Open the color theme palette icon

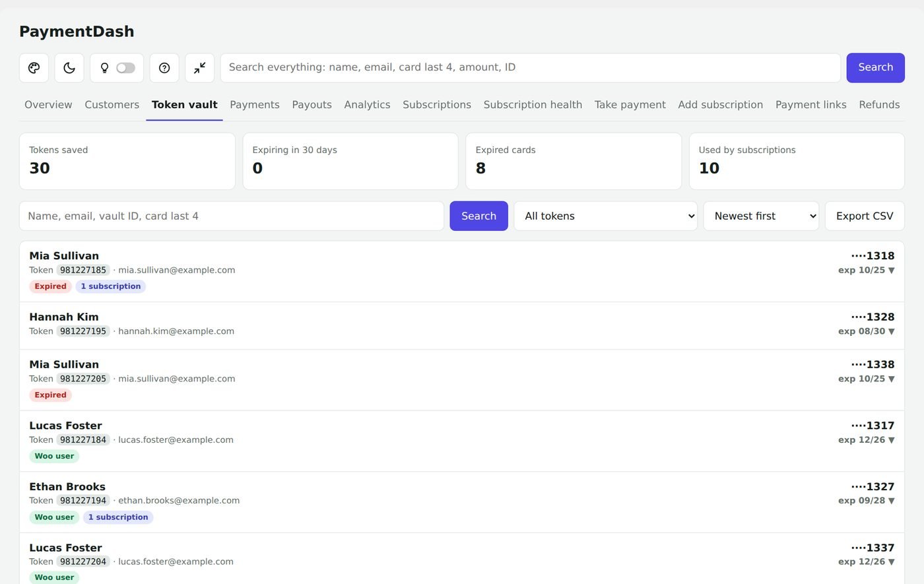pos(34,68)
